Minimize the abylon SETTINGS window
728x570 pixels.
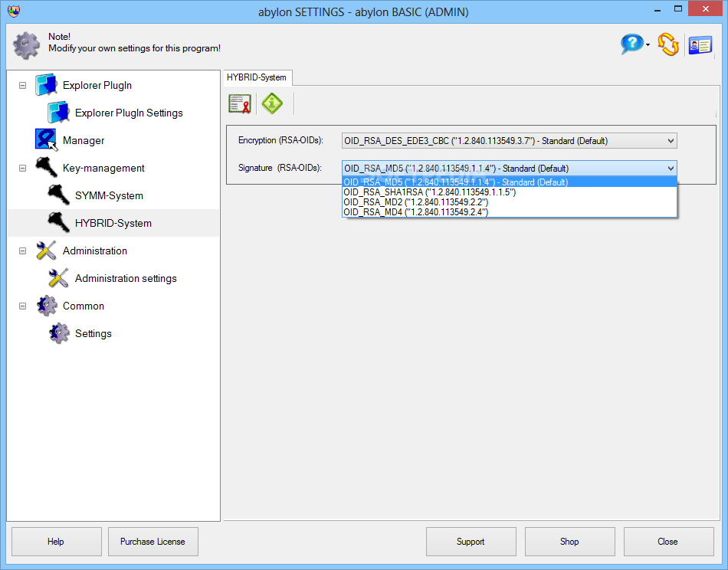click(657, 10)
